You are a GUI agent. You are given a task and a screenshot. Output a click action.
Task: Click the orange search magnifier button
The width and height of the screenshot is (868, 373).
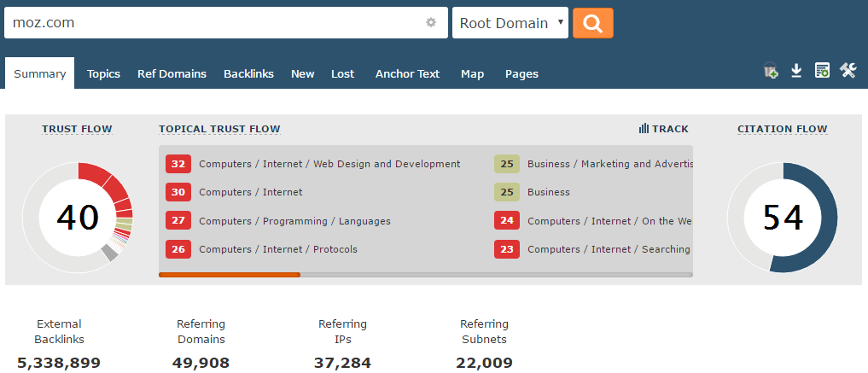click(593, 23)
